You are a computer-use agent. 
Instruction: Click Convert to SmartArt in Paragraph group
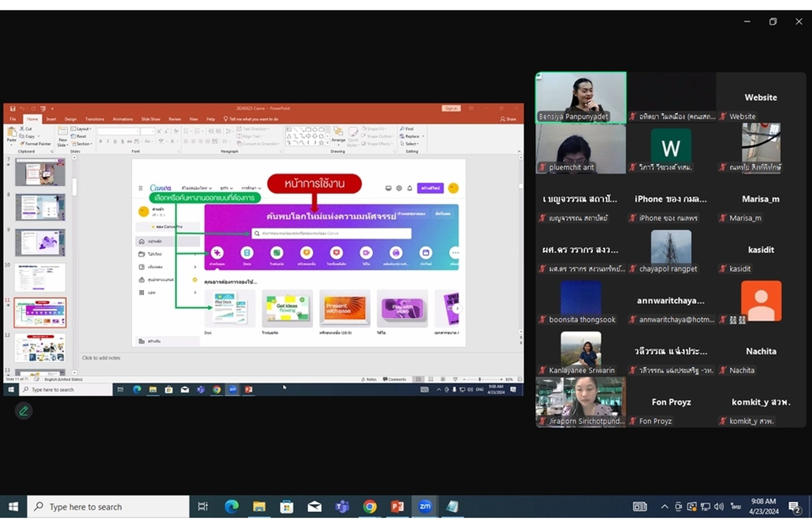(258, 144)
